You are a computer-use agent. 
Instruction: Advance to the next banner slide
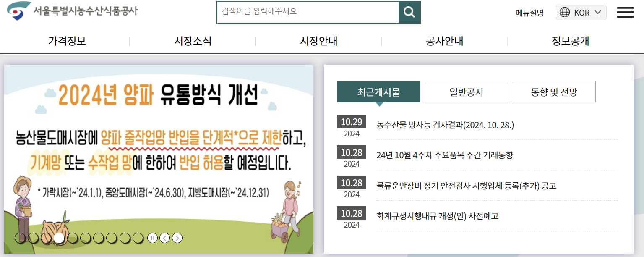point(177,238)
